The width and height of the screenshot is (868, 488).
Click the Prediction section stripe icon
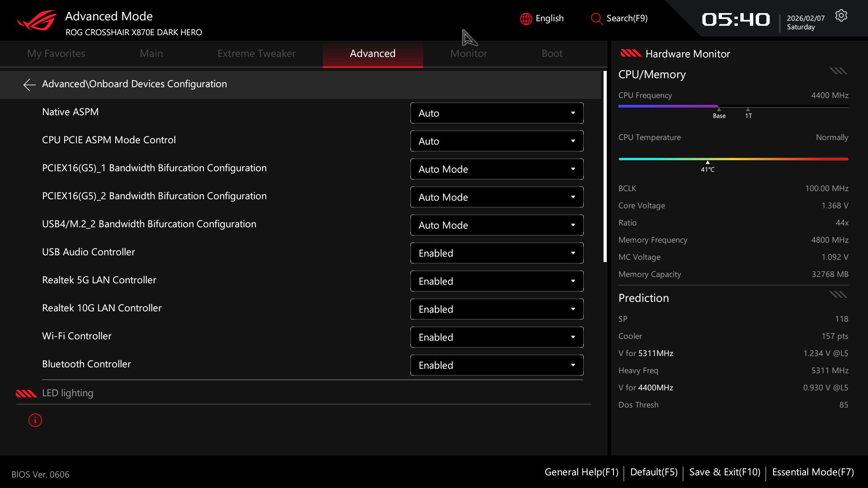click(838, 295)
